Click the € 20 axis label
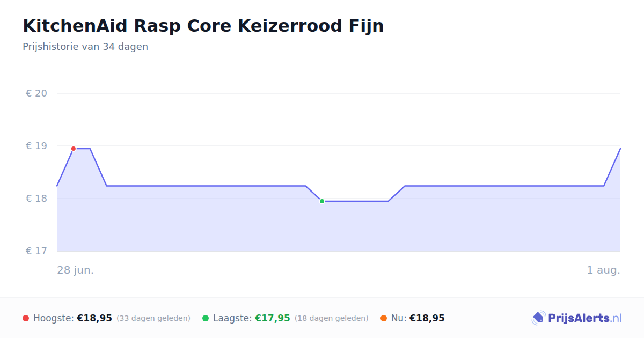Screen dimensions: 644x338 point(36,93)
